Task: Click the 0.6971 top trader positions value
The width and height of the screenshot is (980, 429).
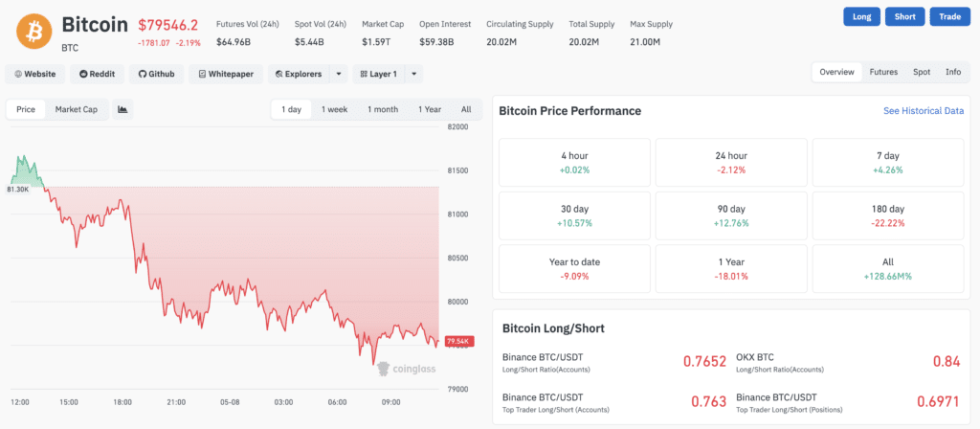Action: (x=938, y=401)
